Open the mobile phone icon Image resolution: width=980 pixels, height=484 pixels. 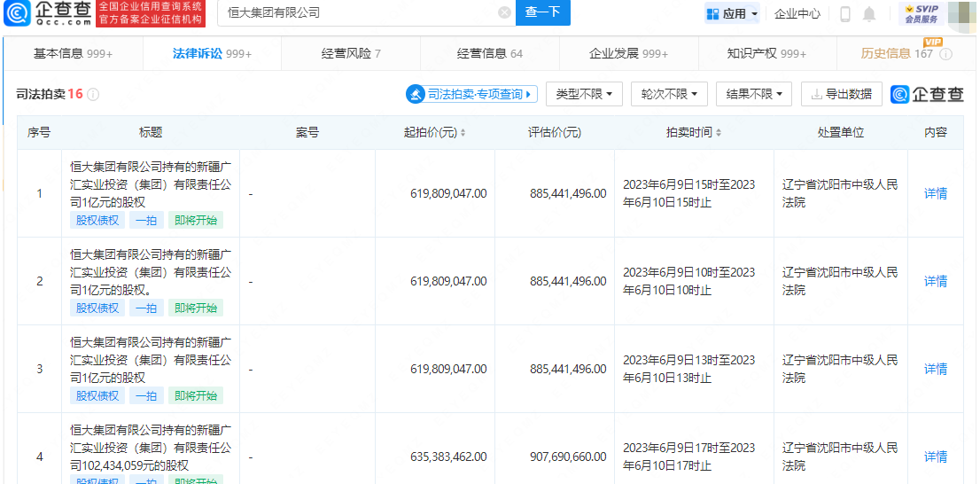[845, 14]
